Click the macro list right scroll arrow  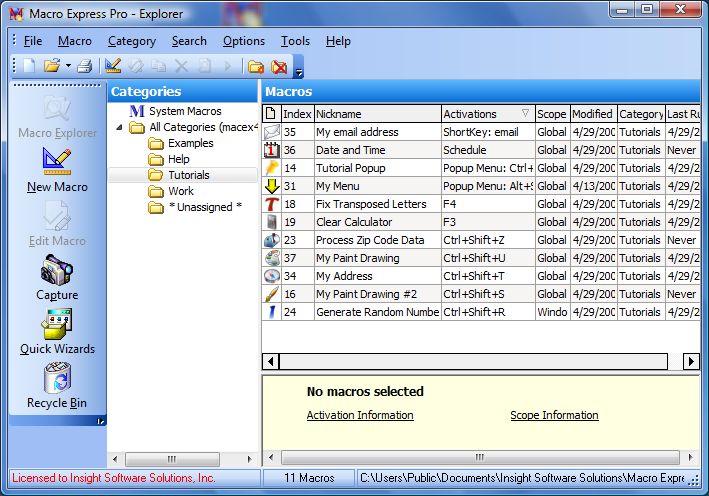(x=691, y=361)
